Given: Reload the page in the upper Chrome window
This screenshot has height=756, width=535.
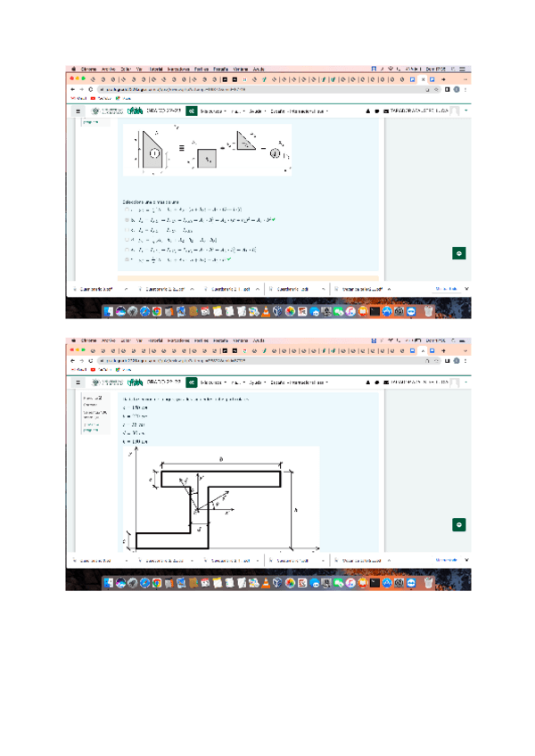Looking at the screenshot, I should [x=90, y=90].
